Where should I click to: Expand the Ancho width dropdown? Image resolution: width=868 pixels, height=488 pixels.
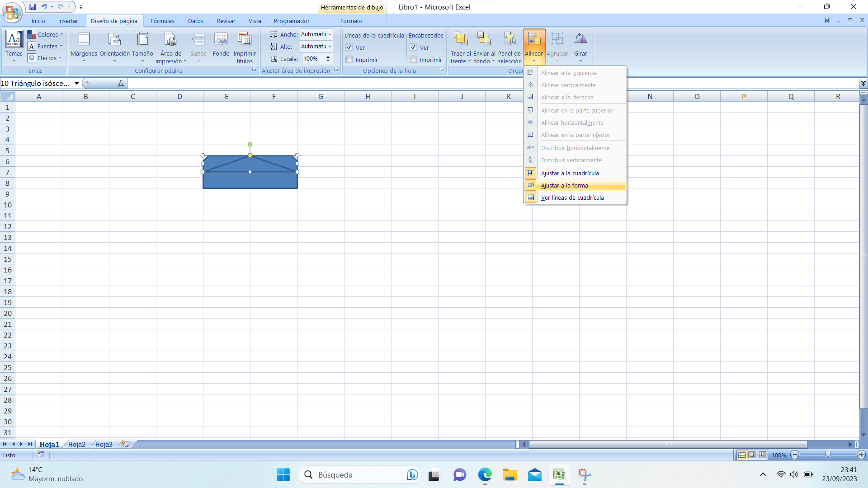point(330,34)
